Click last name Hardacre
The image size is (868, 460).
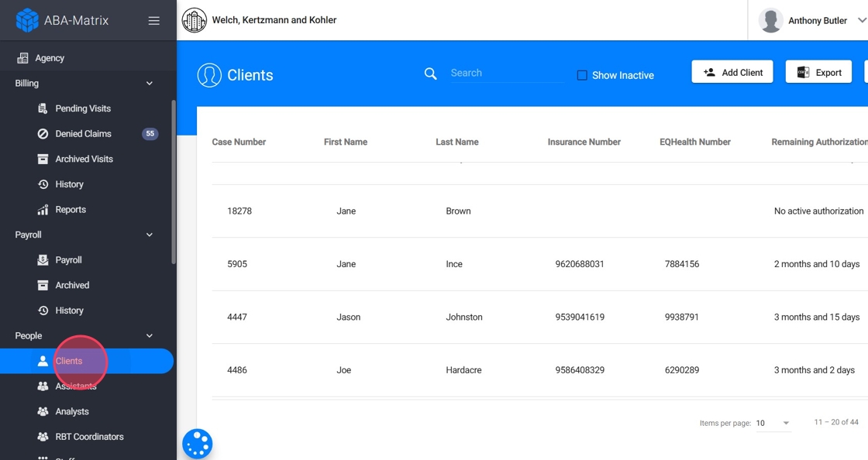[x=463, y=370]
